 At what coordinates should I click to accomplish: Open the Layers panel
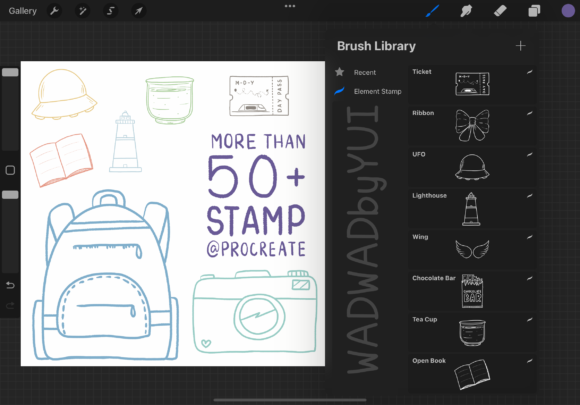[534, 11]
